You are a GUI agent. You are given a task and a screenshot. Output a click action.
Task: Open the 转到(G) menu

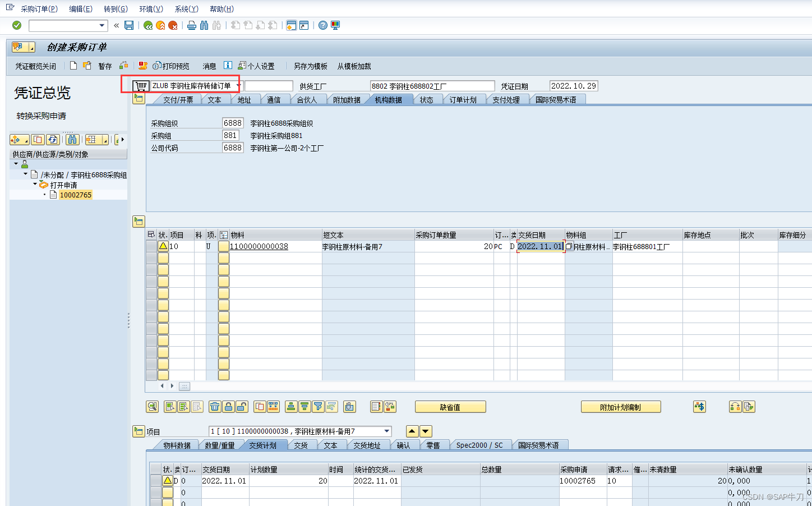tap(116, 9)
